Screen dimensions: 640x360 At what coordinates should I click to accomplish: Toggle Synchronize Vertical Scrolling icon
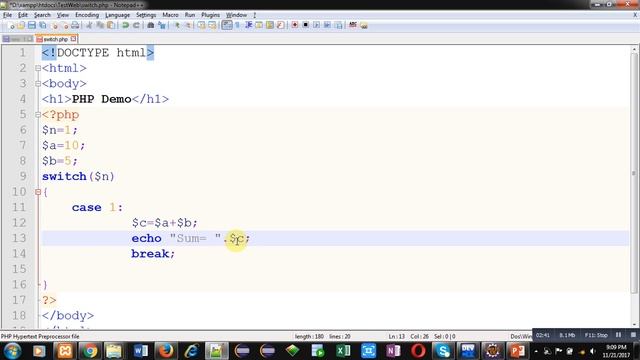click(202, 25)
